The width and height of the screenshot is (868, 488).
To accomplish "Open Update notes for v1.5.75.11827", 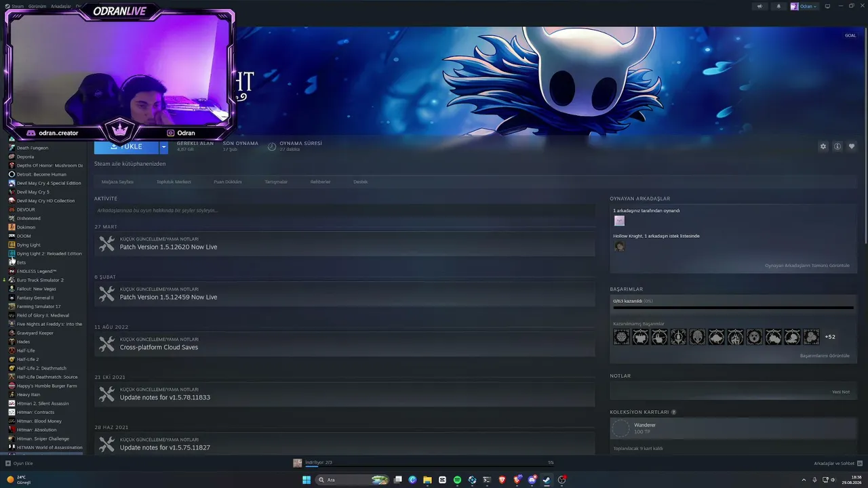I will click(x=344, y=443).
